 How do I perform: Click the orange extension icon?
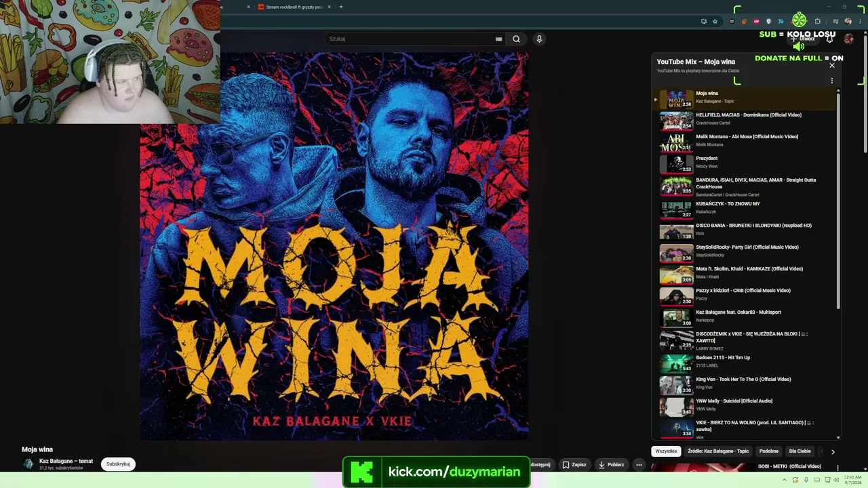coord(744,21)
